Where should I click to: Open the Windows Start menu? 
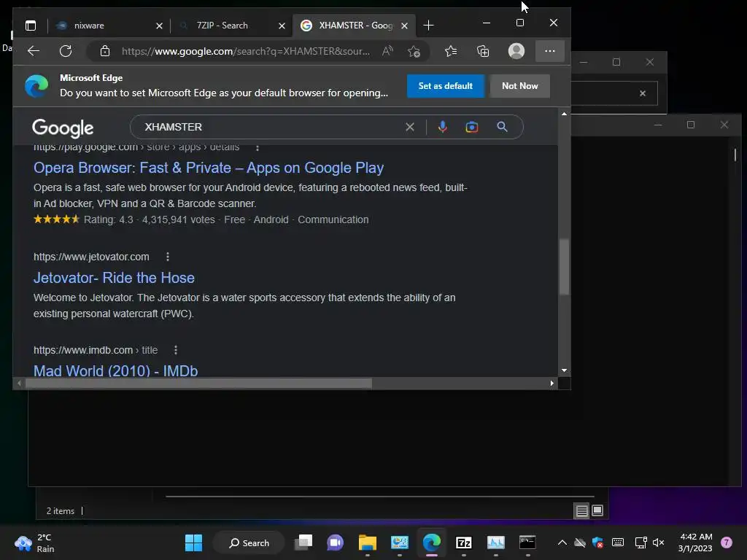pyautogui.click(x=194, y=542)
